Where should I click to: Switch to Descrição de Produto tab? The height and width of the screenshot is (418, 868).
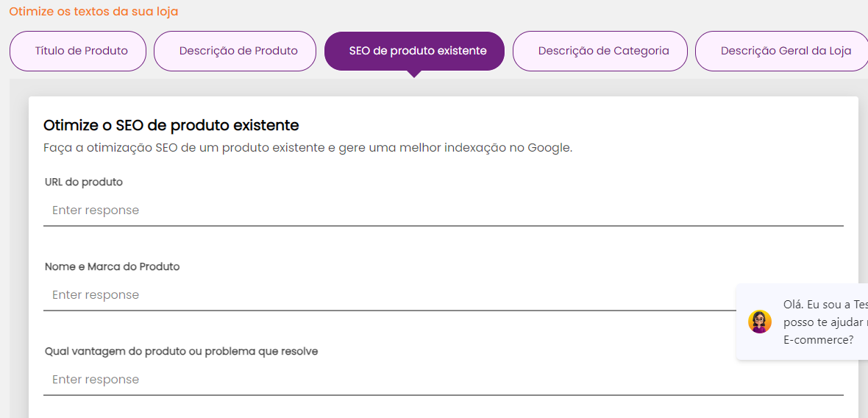235,51
